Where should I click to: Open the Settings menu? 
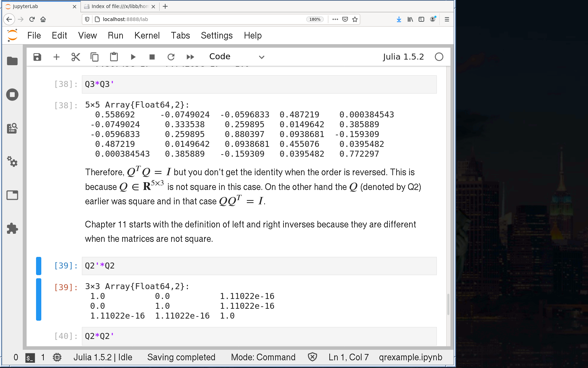click(216, 35)
